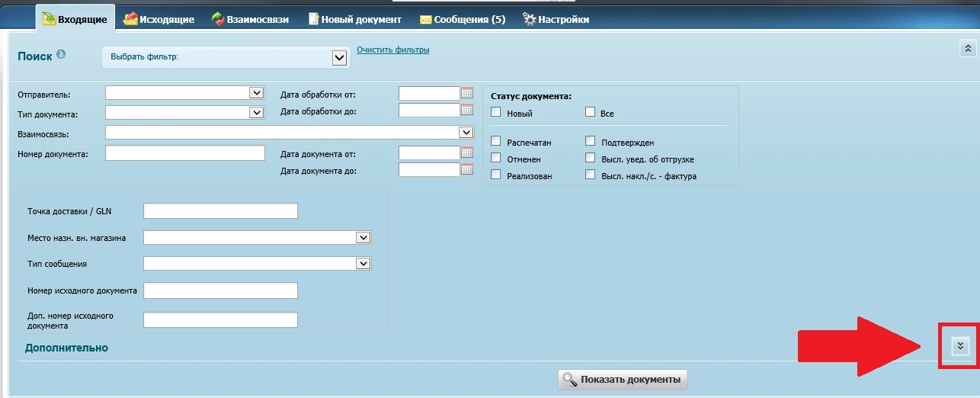Open calendar for Дата документа до
This screenshot has height=398, width=980.
click(x=467, y=170)
